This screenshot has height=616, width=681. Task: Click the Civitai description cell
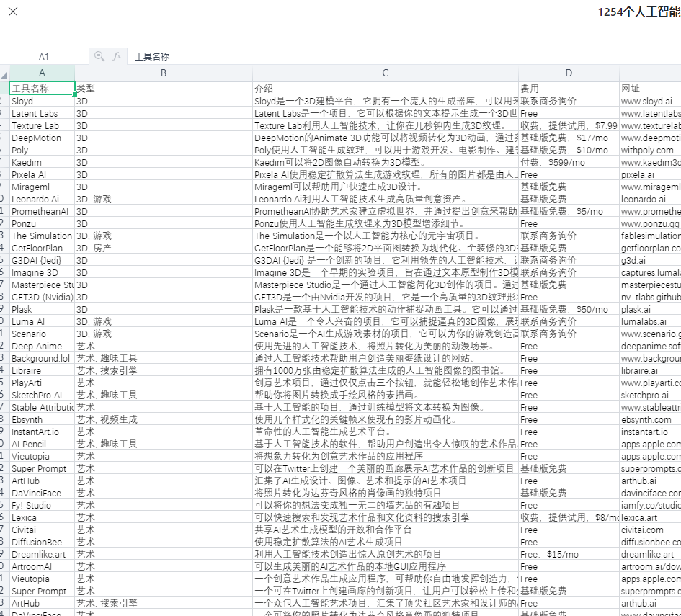[386, 530]
